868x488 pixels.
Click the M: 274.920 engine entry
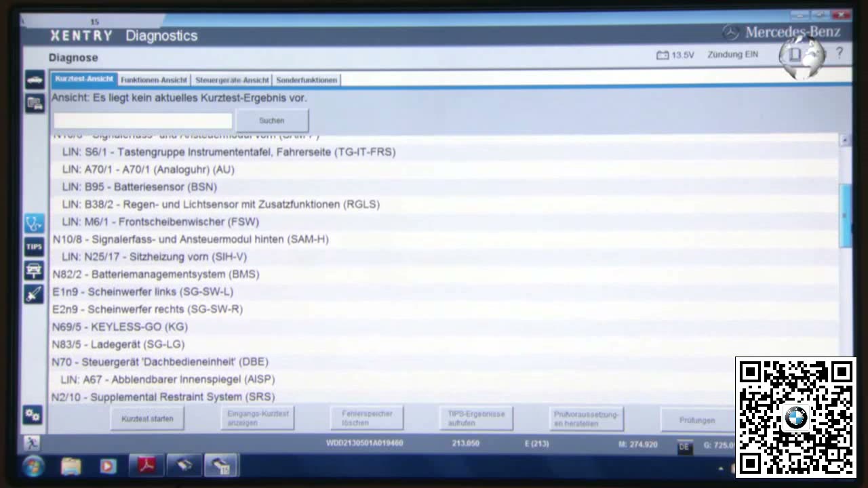coord(637,445)
